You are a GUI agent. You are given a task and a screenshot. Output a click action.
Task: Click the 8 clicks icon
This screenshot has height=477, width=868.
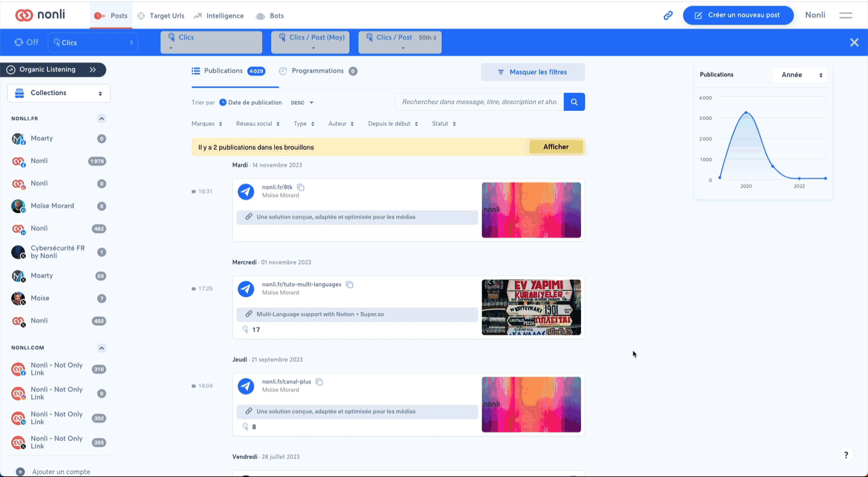point(245,427)
